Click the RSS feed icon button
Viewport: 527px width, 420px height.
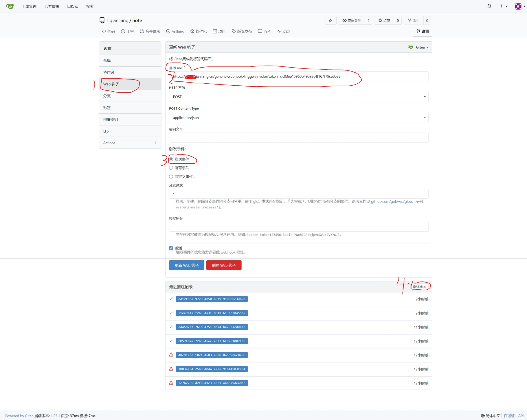coord(330,20)
